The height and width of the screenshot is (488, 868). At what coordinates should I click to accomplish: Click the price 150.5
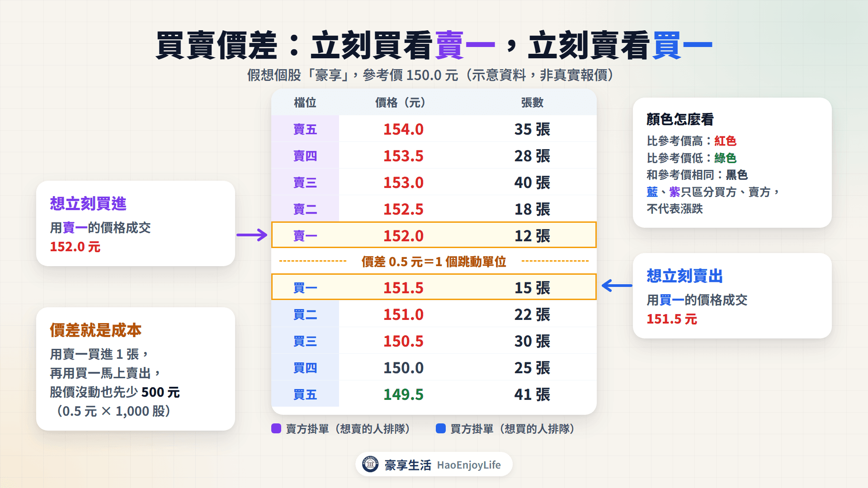(403, 341)
